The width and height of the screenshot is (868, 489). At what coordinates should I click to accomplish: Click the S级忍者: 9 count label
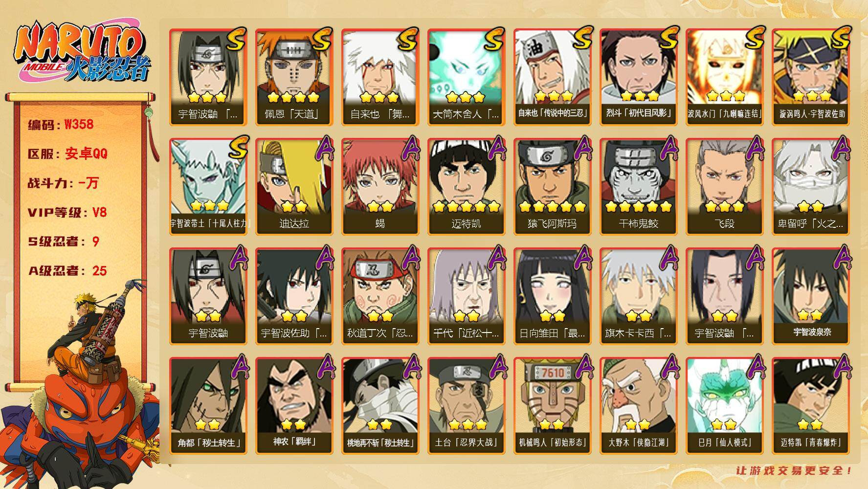(x=64, y=242)
